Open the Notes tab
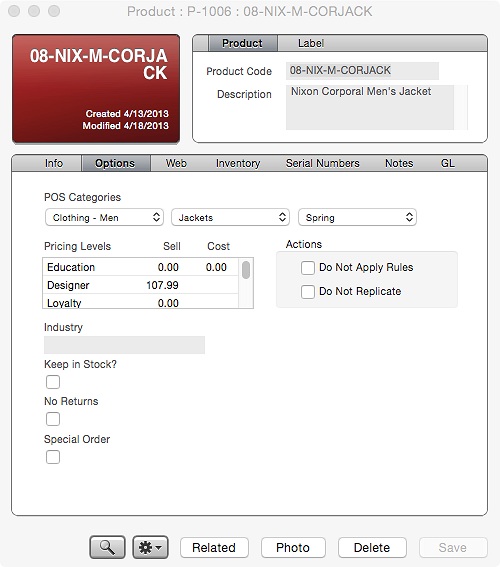The image size is (500, 567). click(x=399, y=163)
